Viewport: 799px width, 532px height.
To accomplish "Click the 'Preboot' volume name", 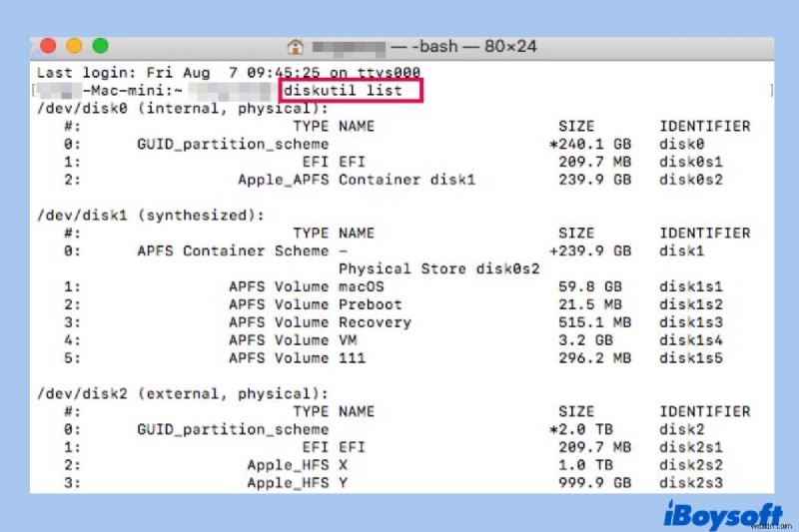I will [370, 304].
